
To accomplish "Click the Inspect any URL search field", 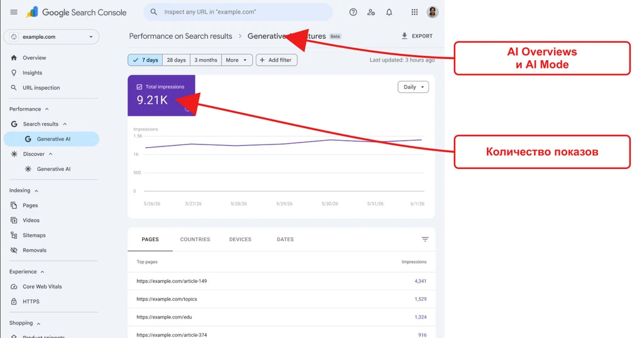I will tap(238, 12).
